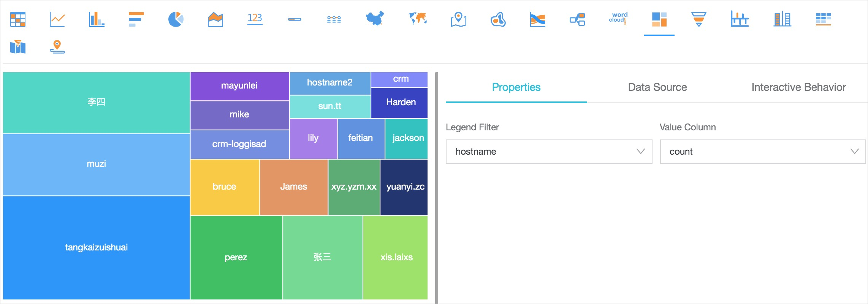Choose the area chart icon
This screenshot has height=304, width=868.
tap(215, 19)
